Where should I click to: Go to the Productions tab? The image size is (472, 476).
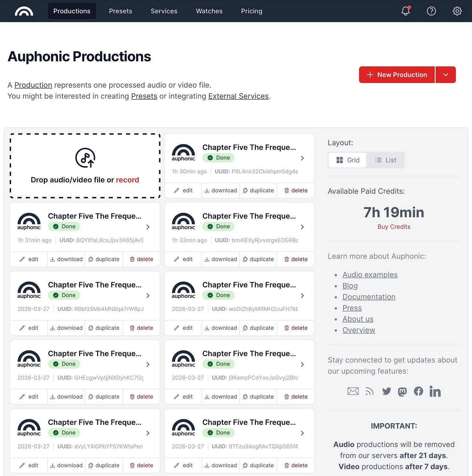[x=72, y=11]
